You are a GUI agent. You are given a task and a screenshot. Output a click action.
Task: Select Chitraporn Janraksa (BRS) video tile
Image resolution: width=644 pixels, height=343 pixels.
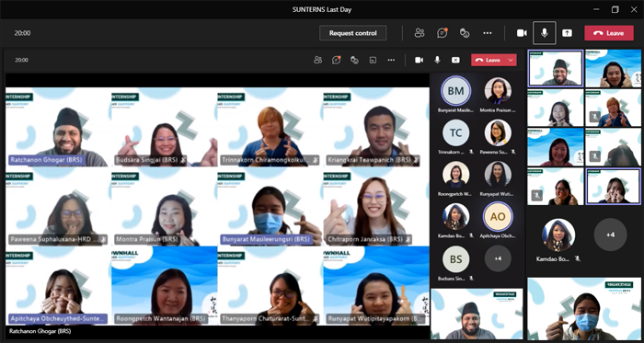[376, 206]
